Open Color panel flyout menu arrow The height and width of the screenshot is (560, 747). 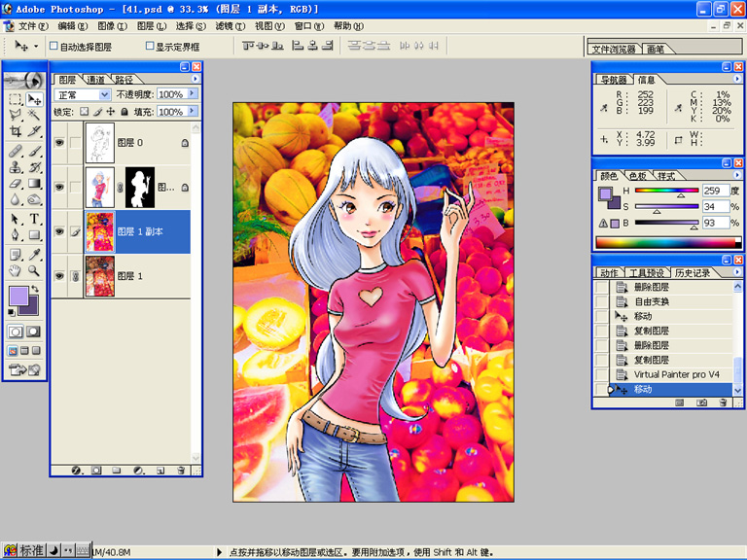(x=737, y=175)
